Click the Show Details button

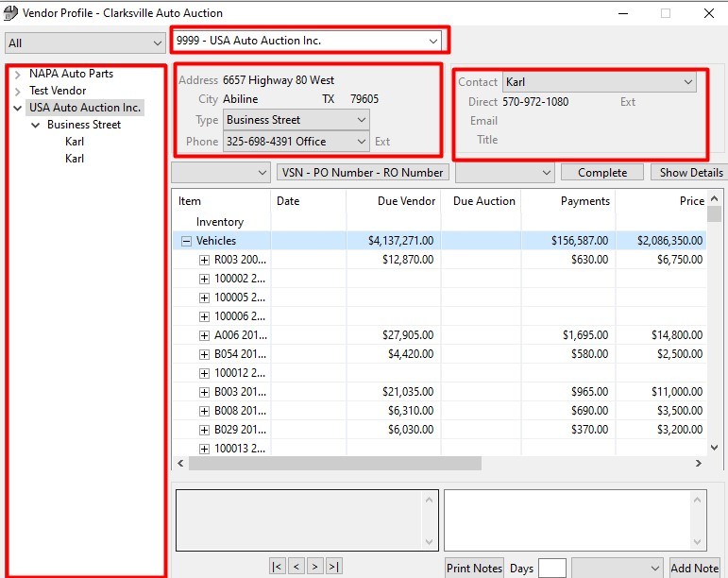pos(690,173)
